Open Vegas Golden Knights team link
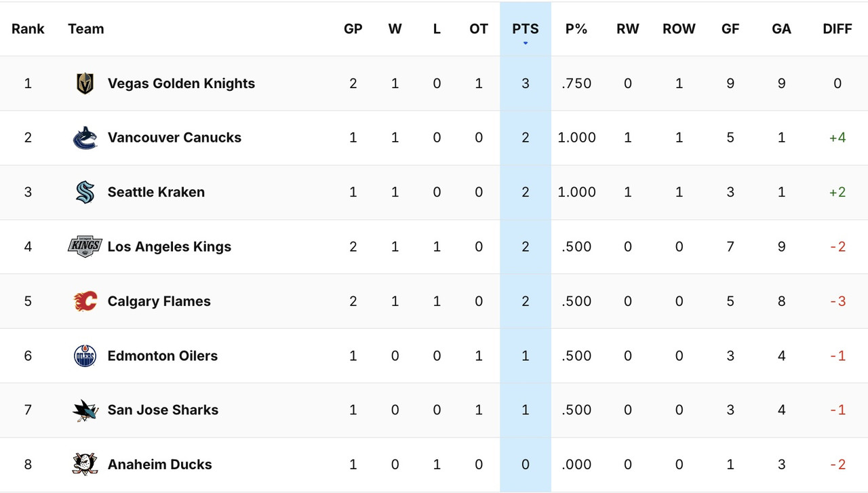Screen dimensions: 868x493 (x=181, y=83)
